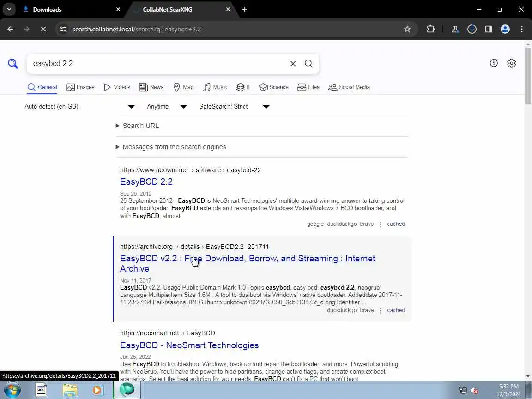Close the CollabNet SearXNG tab
This screenshot has height=399, width=532.
click(x=228, y=10)
